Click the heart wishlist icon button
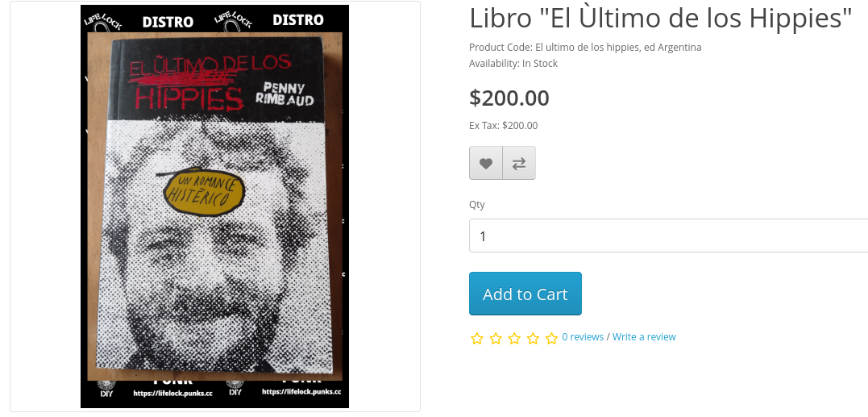Viewport: 868px width, 417px height. (486, 163)
